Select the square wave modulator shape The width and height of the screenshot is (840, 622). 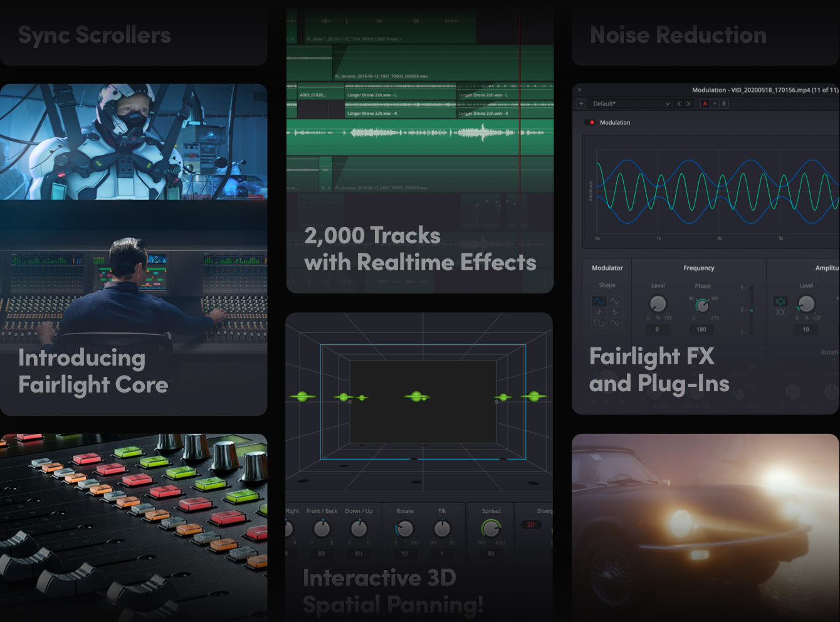pyautogui.click(x=599, y=322)
